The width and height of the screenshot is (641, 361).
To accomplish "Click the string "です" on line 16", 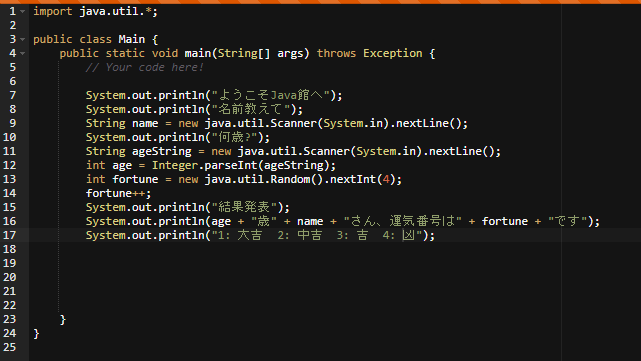I will 567,221.
